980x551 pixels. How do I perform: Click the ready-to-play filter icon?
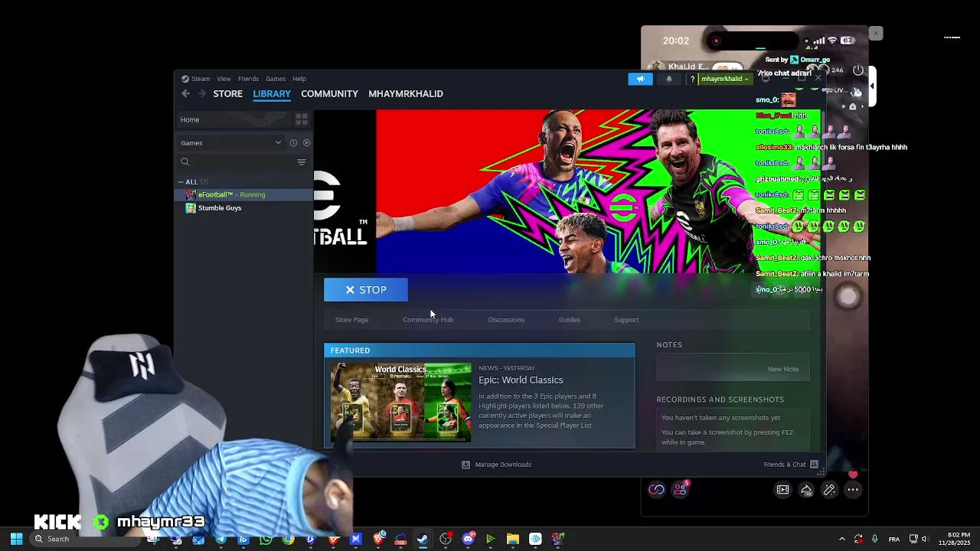click(x=306, y=142)
